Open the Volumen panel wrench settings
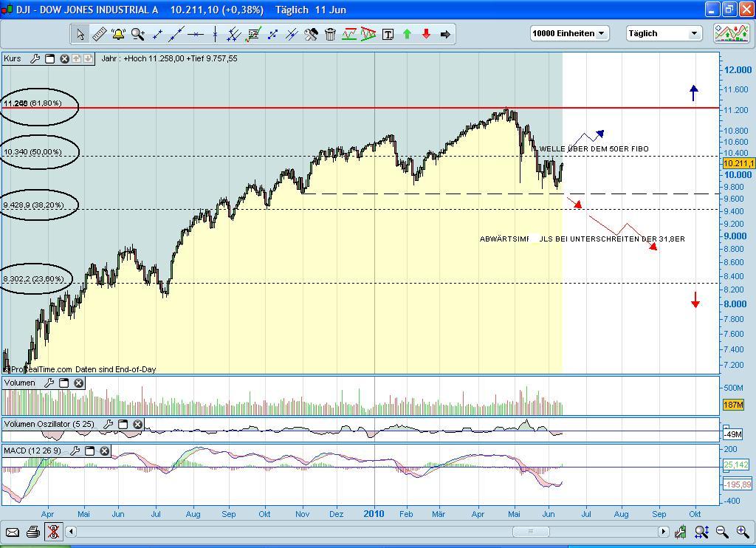Viewport: 756px width, 548px height. click(49, 383)
